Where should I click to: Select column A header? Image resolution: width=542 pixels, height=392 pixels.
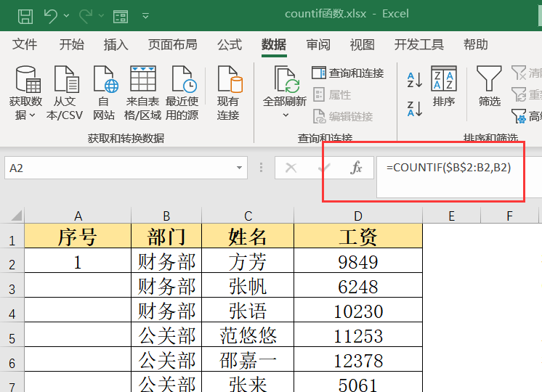tap(78, 216)
